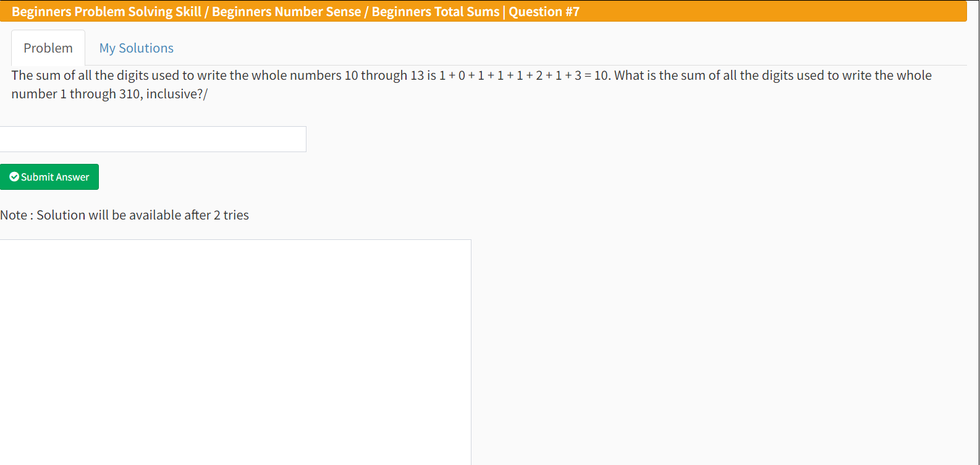Click the 'Question #7' header label

tap(544, 12)
